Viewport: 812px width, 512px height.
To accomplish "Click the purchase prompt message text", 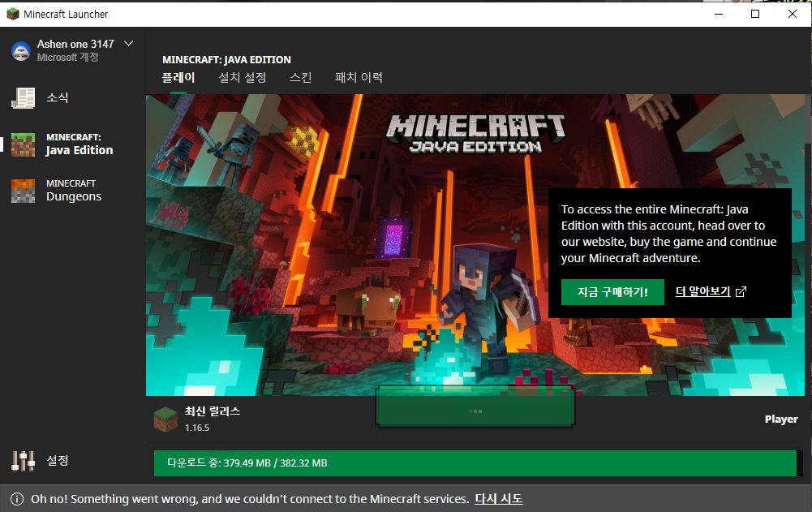I will point(668,234).
